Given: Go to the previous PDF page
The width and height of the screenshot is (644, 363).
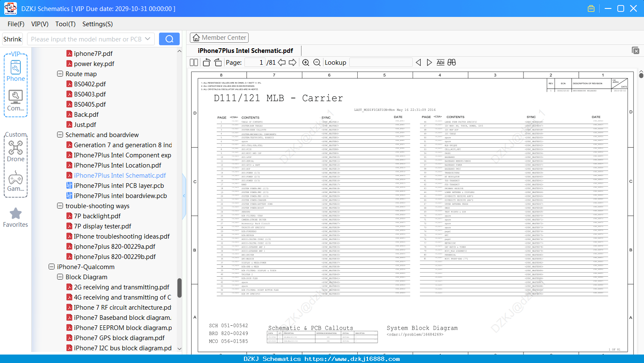Looking at the screenshot, I should (281, 63).
